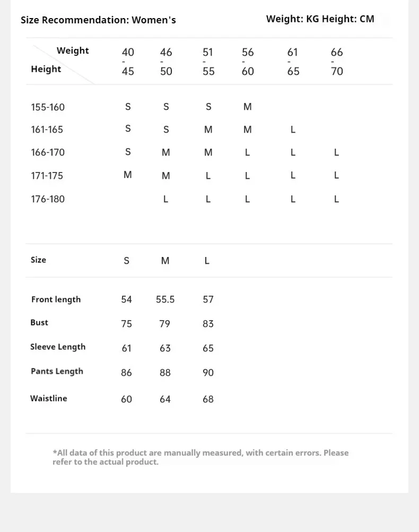The image size is (419, 532).
Task: Click the Bust measurement row label
Action: [x=39, y=323]
